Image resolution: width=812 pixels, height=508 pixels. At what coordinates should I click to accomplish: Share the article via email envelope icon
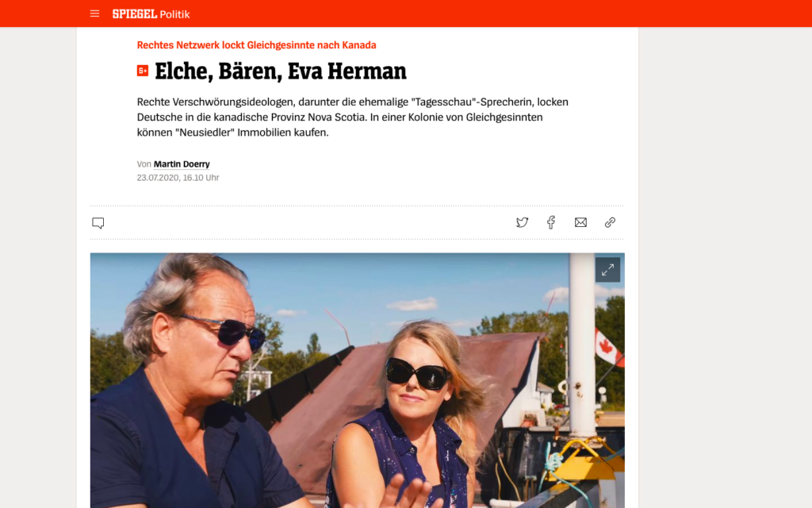coord(580,222)
